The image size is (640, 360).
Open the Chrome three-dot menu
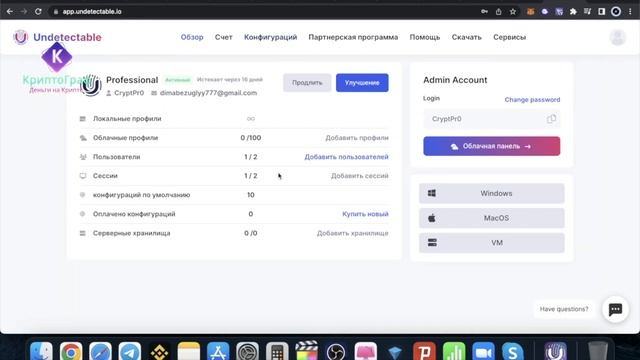pyautogui.click(x=630, y=11)
